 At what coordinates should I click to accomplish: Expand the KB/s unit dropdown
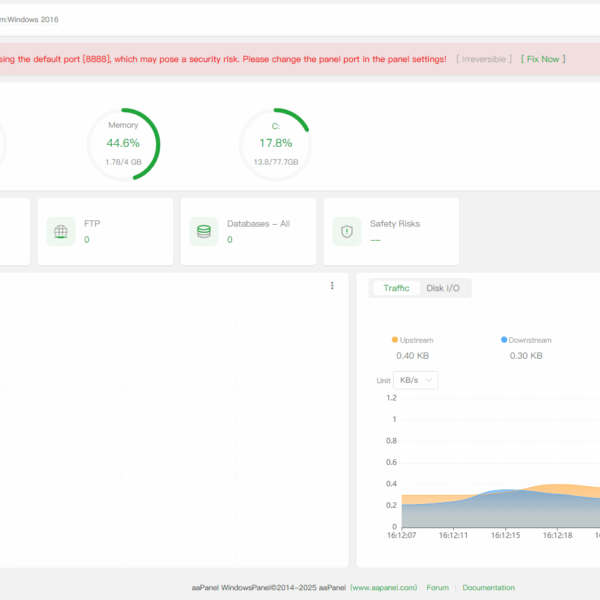(x=417, y=380)
